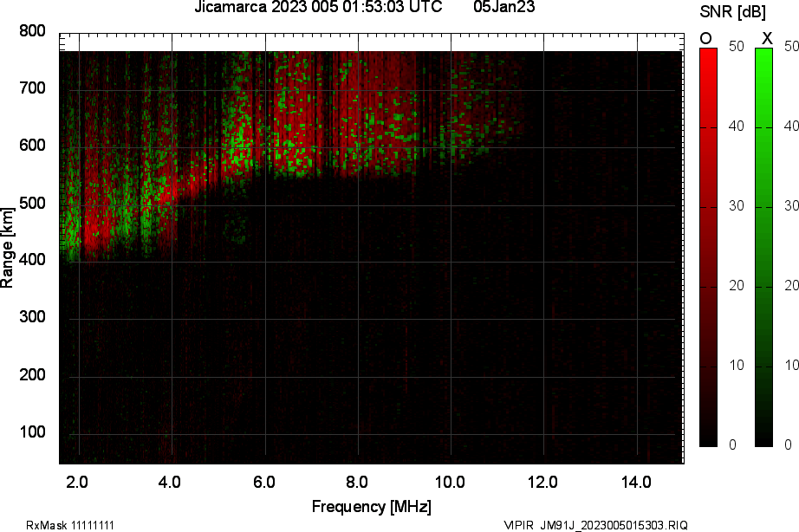Click the file name 'VIPIR JM91J_2023005015303.RIQ'
Screen dimensions: 799x532
click(x=595, y=525)
